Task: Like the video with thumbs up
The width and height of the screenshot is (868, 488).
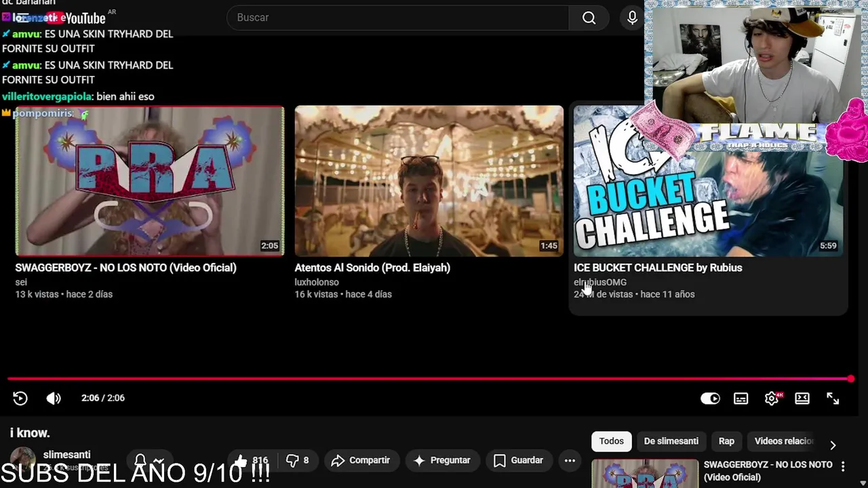Action: click(x=252, y=461)
